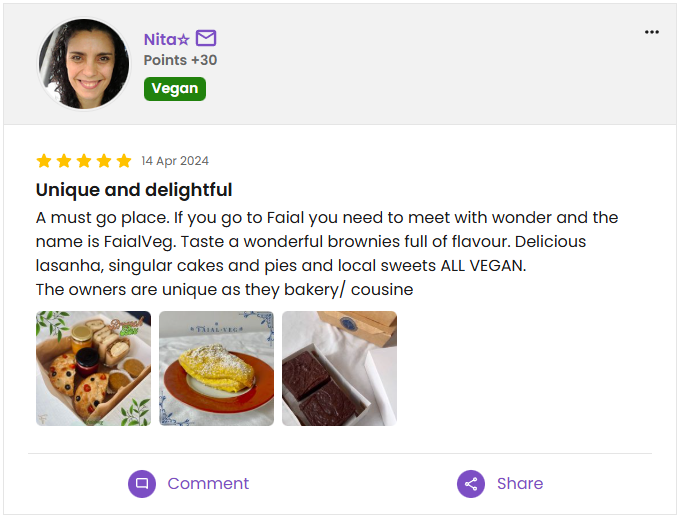Screen dimensions: 681x519
Task: Click the star outline icon after Nita's name
Action: click(x=183, y=40)
